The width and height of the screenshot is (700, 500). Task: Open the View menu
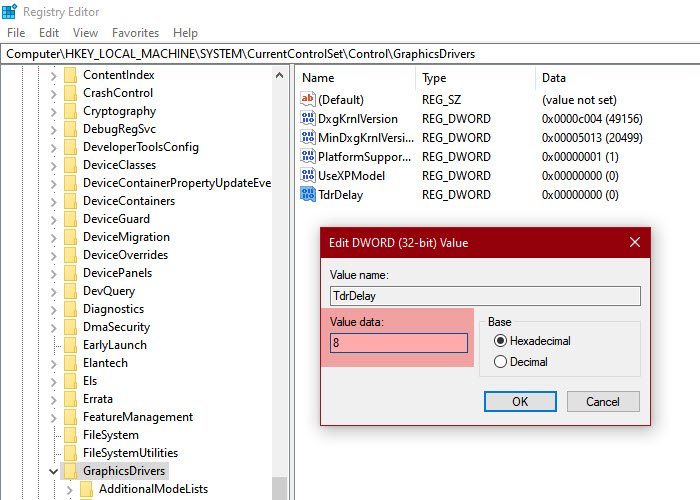click(x=85, y=33)
